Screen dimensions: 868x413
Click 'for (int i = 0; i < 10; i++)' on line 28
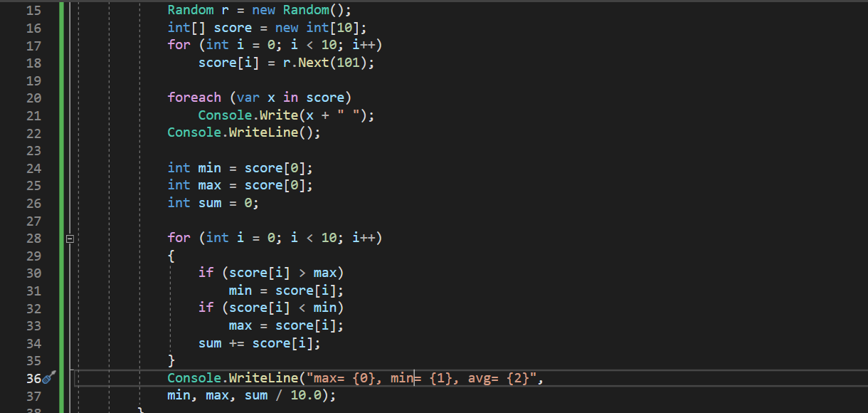[x=275, y=238]
